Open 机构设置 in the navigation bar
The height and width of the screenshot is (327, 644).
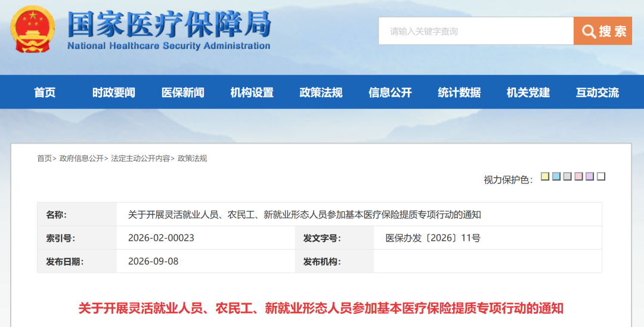pos(252,92)
